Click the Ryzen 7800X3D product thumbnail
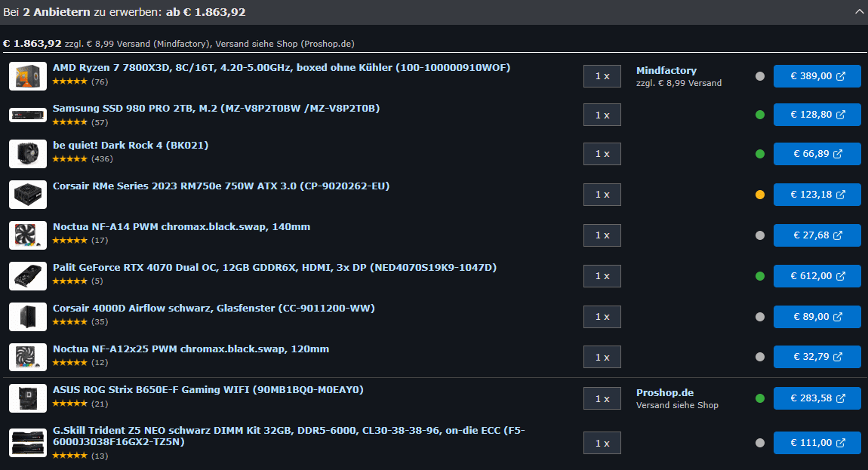The width and height of the screenshot is (868, 470). point(28,76)
